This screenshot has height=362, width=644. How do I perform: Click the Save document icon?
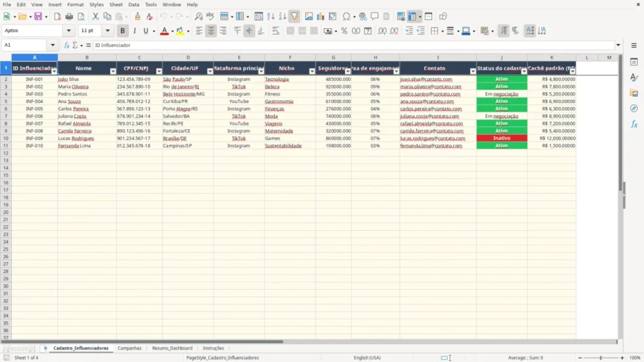[38, 16]
